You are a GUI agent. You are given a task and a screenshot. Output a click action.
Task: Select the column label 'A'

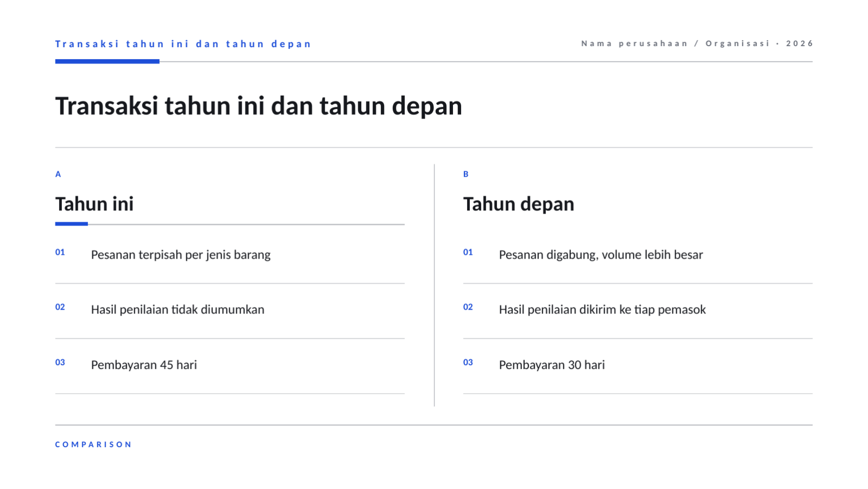click(58, 174)
